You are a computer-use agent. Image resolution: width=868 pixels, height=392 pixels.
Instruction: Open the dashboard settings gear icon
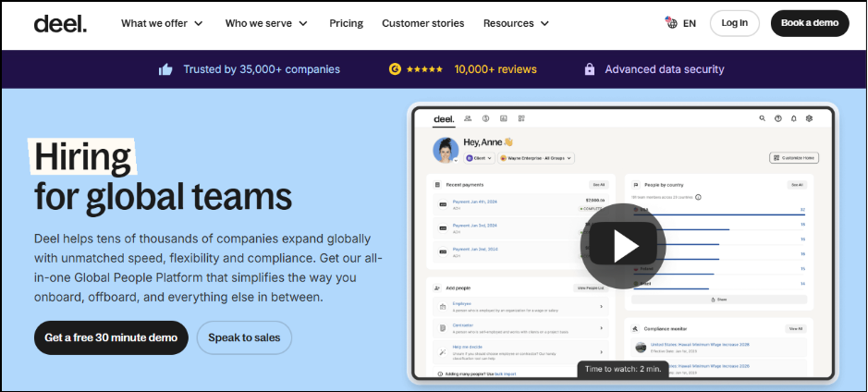pos(809,118)
